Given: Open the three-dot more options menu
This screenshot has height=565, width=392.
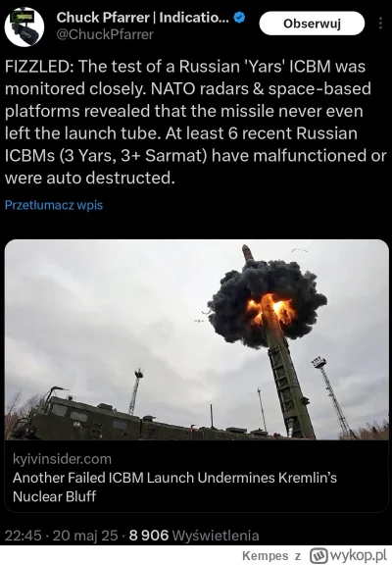Looking at the screenshot, I should pos(380,24).
